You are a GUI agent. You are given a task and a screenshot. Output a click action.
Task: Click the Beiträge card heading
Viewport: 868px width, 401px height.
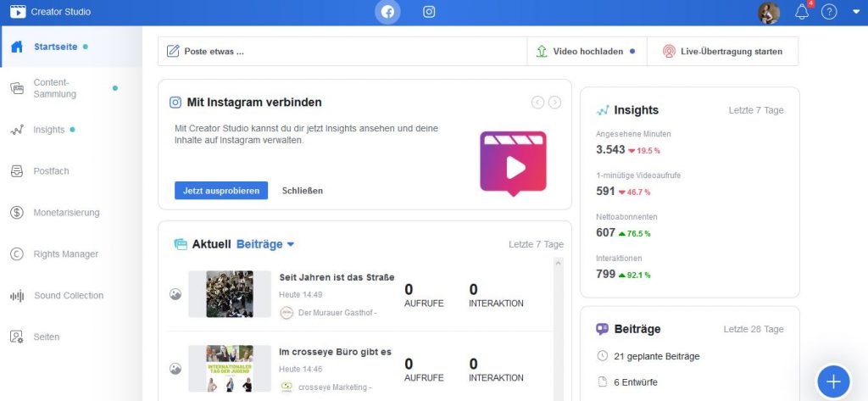637,329
